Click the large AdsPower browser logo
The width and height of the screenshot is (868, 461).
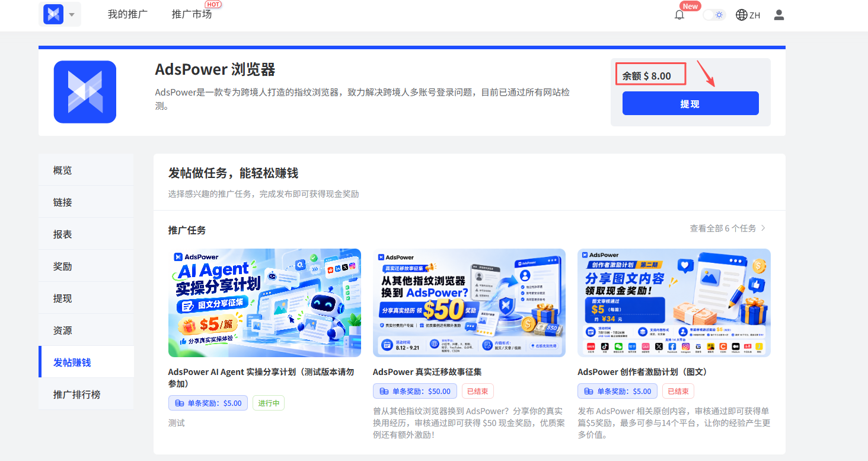(85, 92)
